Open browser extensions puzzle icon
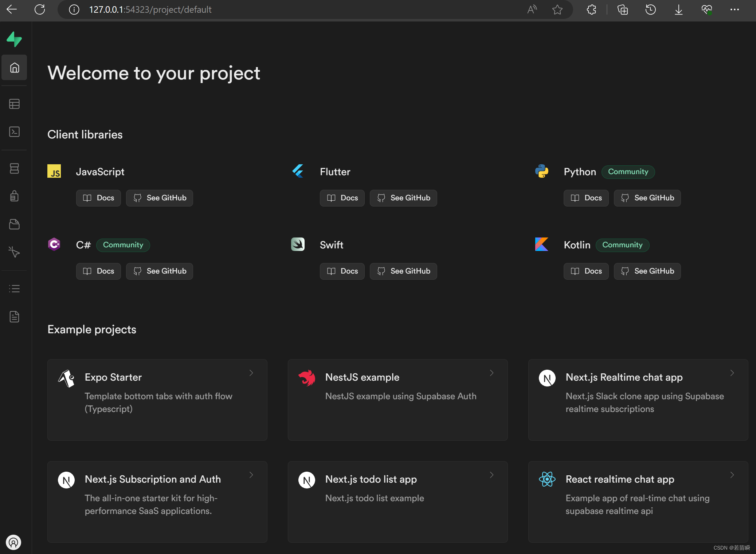 591,10
